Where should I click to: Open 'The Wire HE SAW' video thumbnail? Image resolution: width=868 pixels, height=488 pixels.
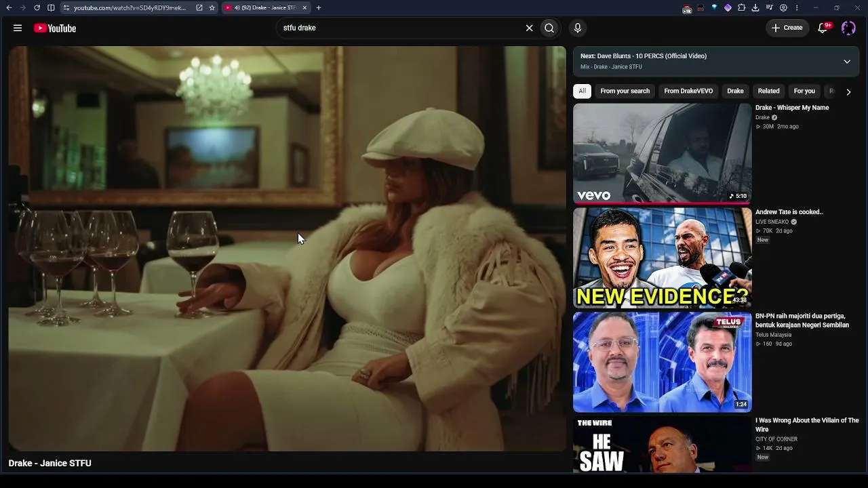point(663,445)
